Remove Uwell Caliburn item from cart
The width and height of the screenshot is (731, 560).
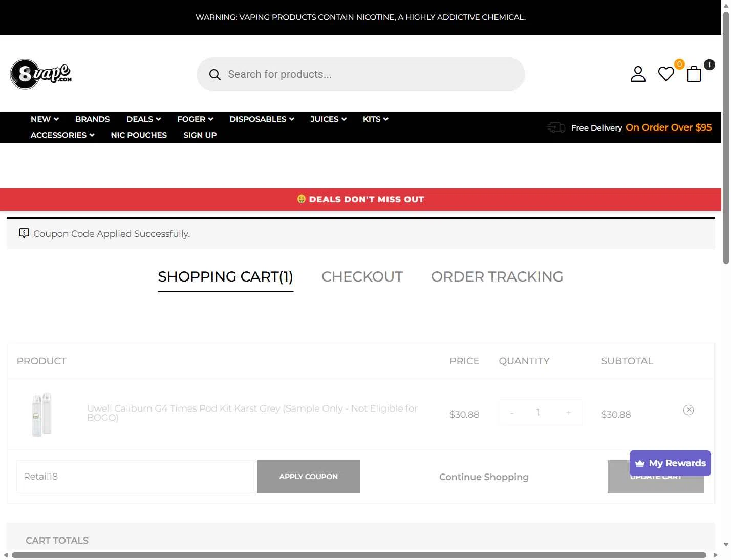pos(689,410)
